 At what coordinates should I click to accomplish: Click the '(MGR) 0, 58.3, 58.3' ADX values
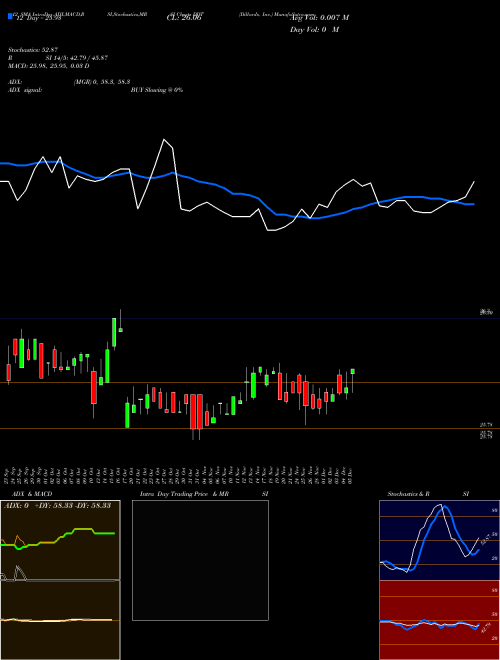pyautogui.click(x=101, y=82)
